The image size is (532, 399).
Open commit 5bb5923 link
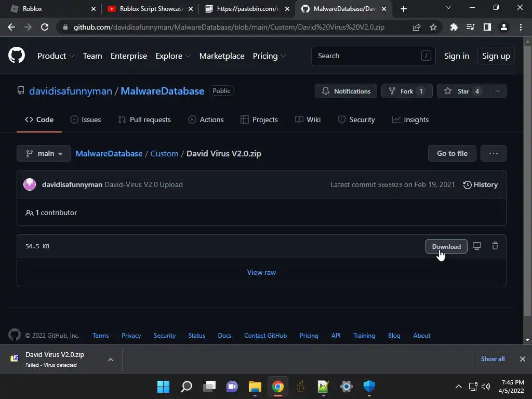click(x=390, y=185)
